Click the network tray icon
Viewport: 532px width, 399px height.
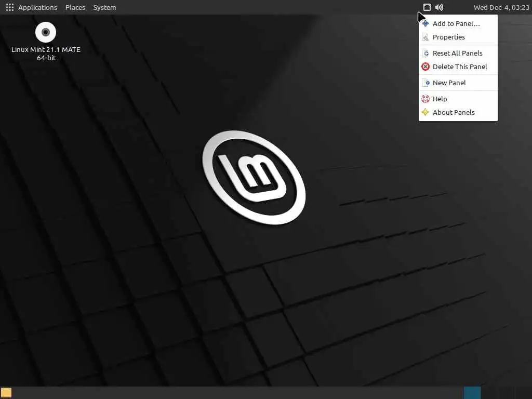pyautogui.click(x=427, y=7)
